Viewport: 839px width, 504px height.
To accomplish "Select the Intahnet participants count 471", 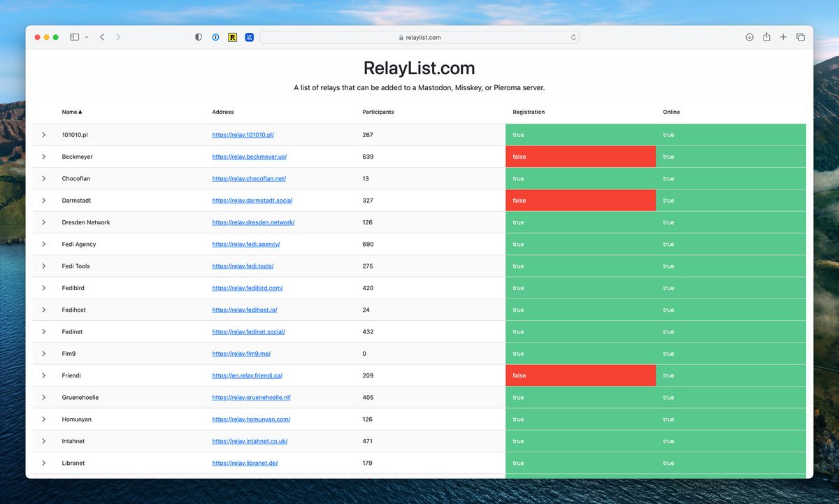I will click(x=368, y=441).
